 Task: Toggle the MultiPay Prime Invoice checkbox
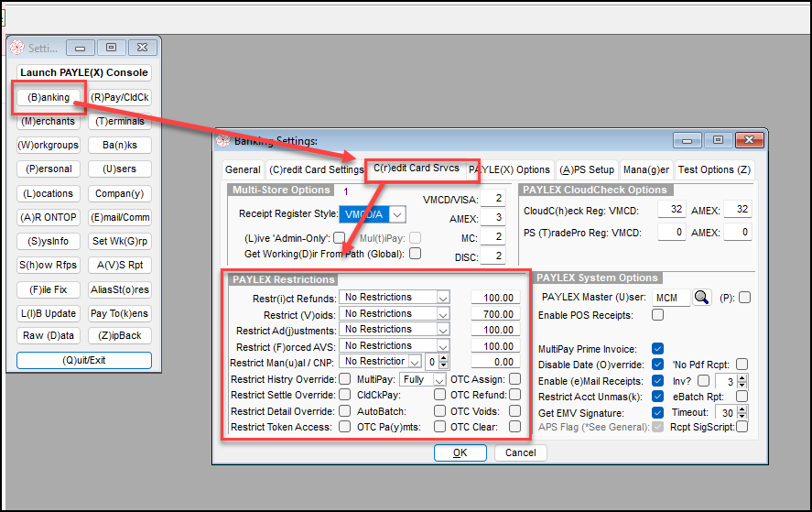(x=657, y=349)
